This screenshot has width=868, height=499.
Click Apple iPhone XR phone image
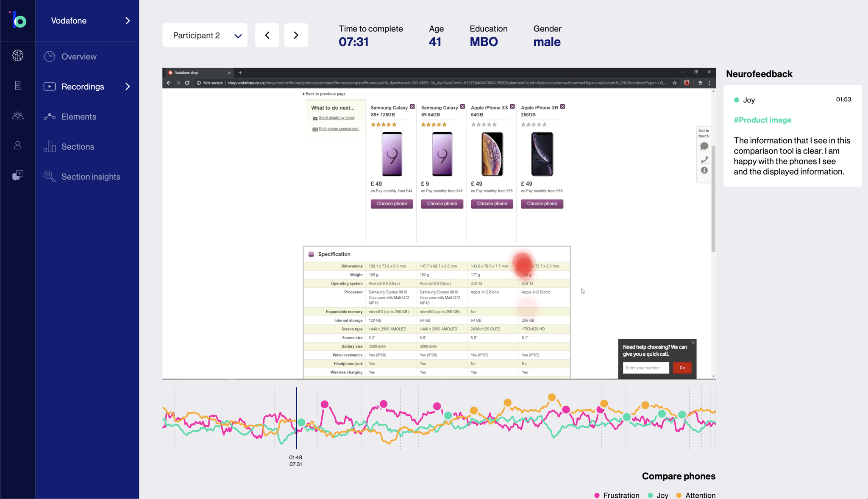[542, 154]
